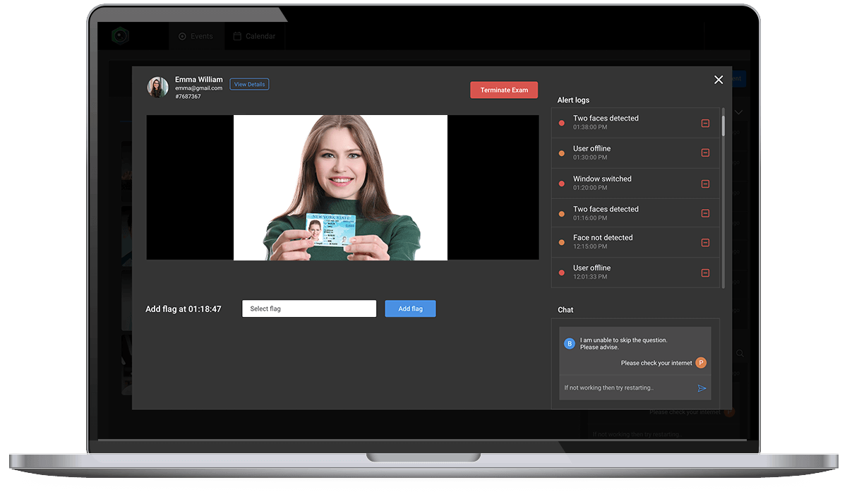Screen dimensions: 847x504
Task: Click the candidate "B" avatar in chat
Action: click(569, 343)
